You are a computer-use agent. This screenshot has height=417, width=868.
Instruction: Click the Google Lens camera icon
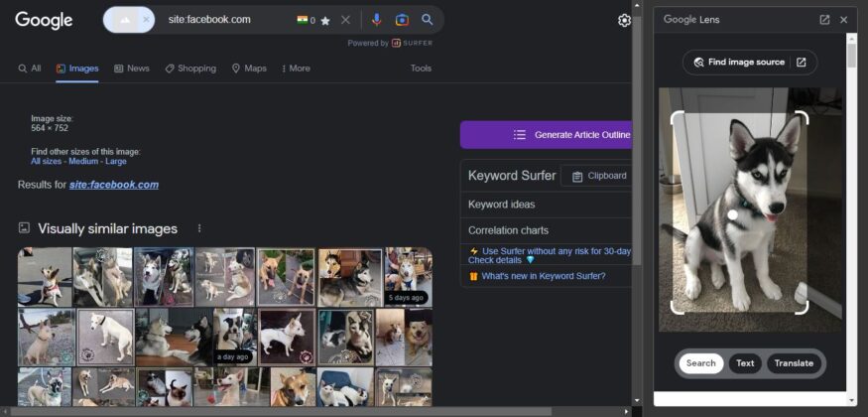click(x=402, y=20)
